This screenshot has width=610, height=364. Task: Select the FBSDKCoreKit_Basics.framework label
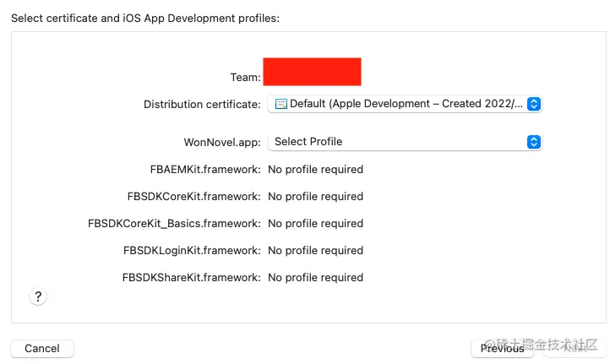click(174, 224)
